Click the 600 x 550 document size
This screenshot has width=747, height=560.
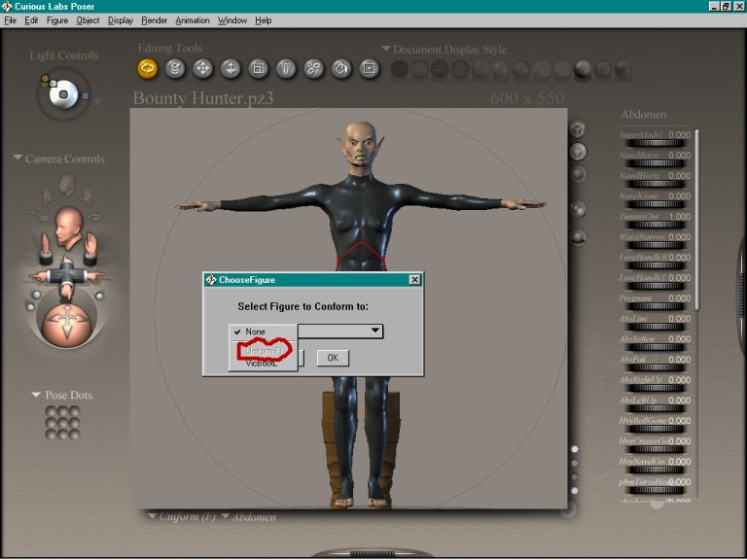click(527, 98)
